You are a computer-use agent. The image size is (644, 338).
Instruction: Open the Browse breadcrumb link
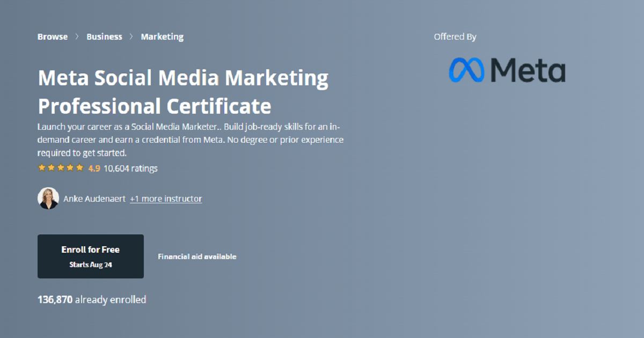53,37
